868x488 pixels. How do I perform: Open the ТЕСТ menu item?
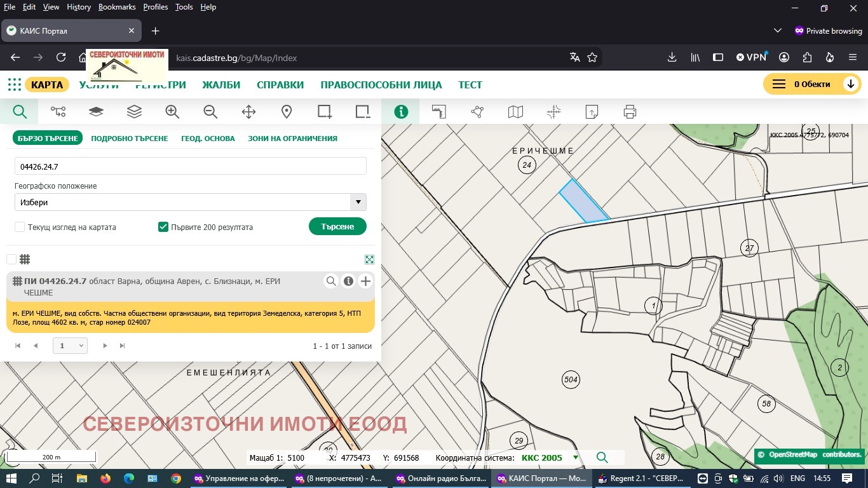[470, 85]
